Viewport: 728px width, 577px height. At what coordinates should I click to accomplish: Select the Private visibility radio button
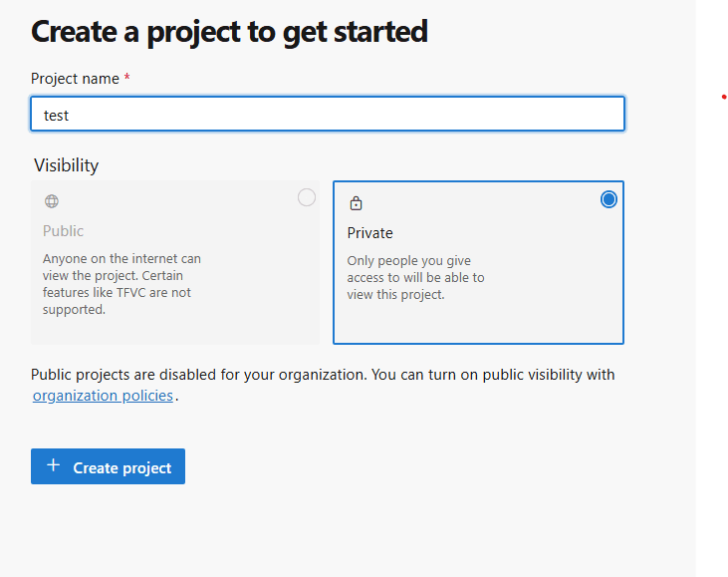click(609, 199)
